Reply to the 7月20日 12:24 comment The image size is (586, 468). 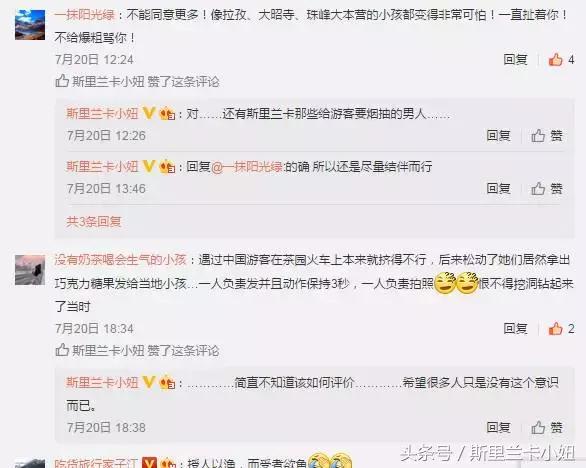click(515, 60)
